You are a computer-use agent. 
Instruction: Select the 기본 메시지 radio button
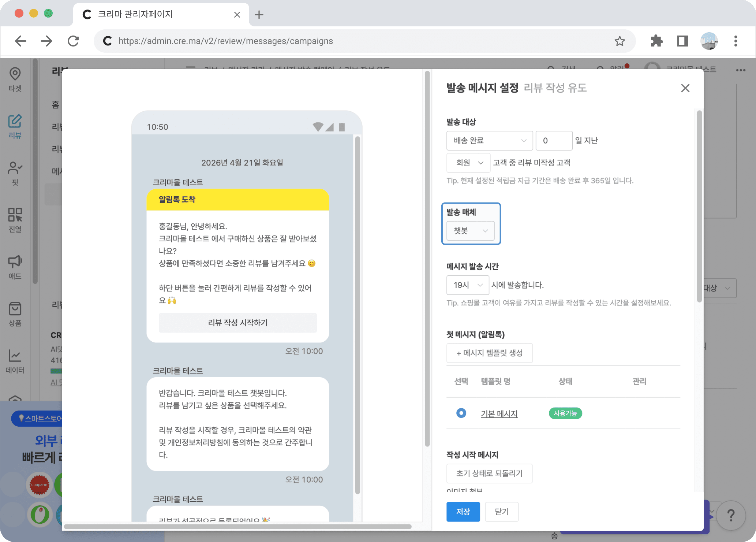461,413
